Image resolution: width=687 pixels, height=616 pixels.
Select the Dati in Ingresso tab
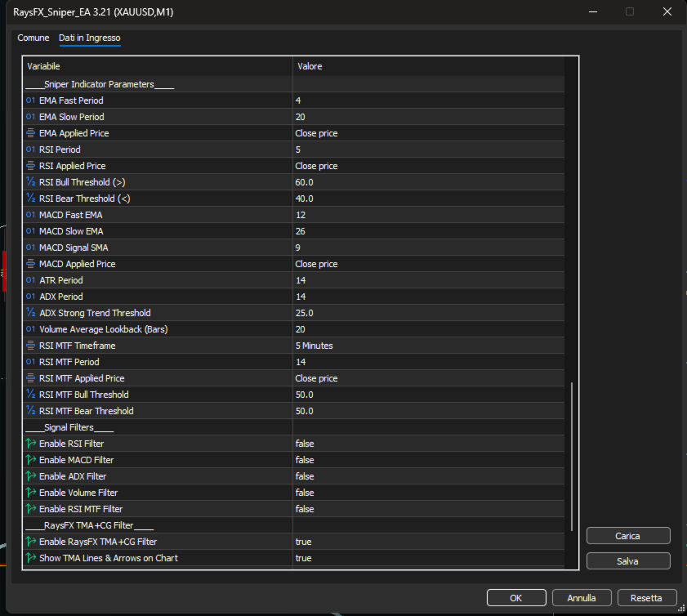89,38
